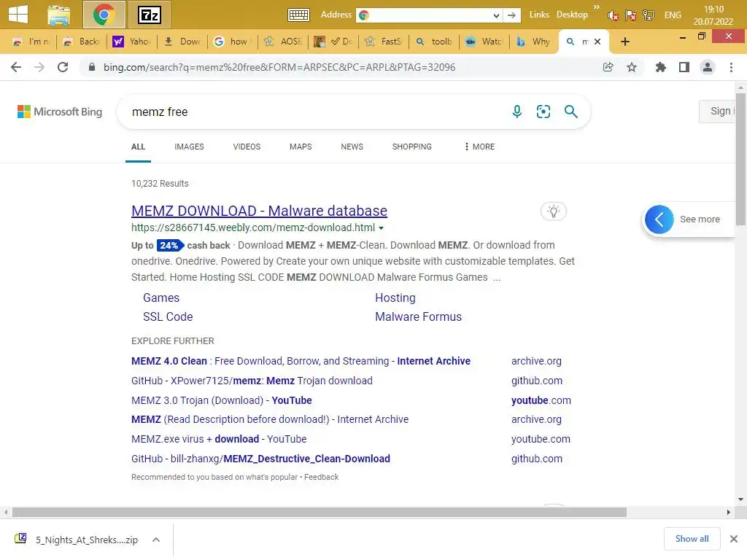Search by voice with microphone icon
747x560 pixels.
517,112
